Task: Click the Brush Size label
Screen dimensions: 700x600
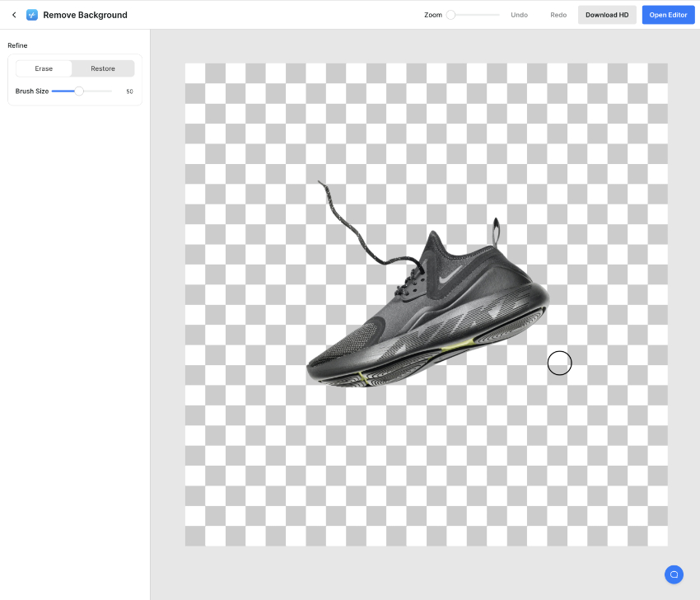Action: coord(32,91)
